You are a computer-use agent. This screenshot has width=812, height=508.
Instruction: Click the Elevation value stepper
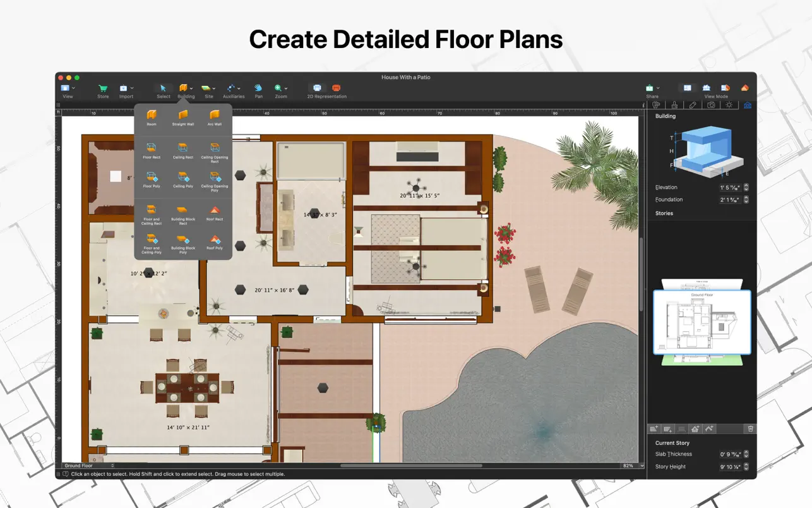746,188
